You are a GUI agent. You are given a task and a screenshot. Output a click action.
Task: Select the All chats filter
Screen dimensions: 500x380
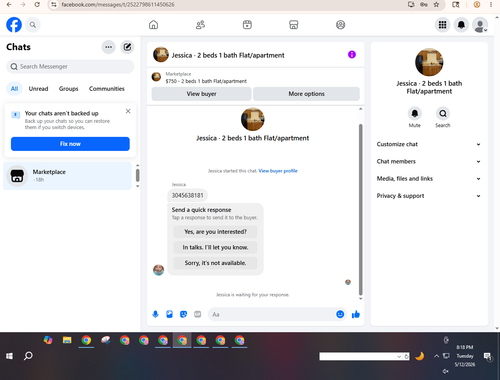(14, 89)
